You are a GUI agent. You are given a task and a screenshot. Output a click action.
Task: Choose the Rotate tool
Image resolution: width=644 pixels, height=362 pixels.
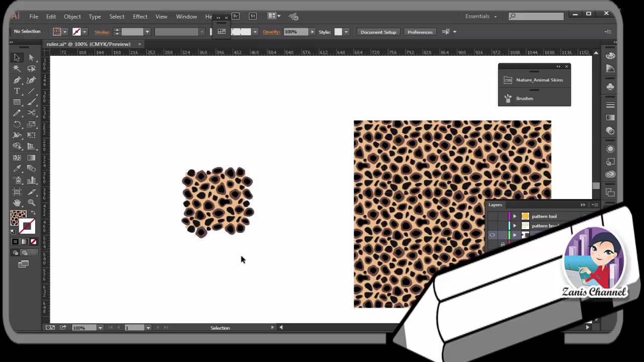(17, 124)
